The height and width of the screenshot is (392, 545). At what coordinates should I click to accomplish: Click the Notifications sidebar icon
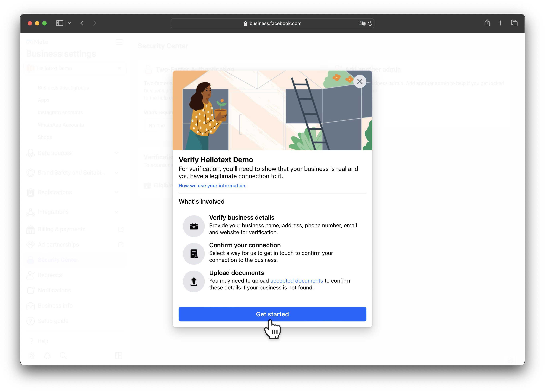point(31,290)
